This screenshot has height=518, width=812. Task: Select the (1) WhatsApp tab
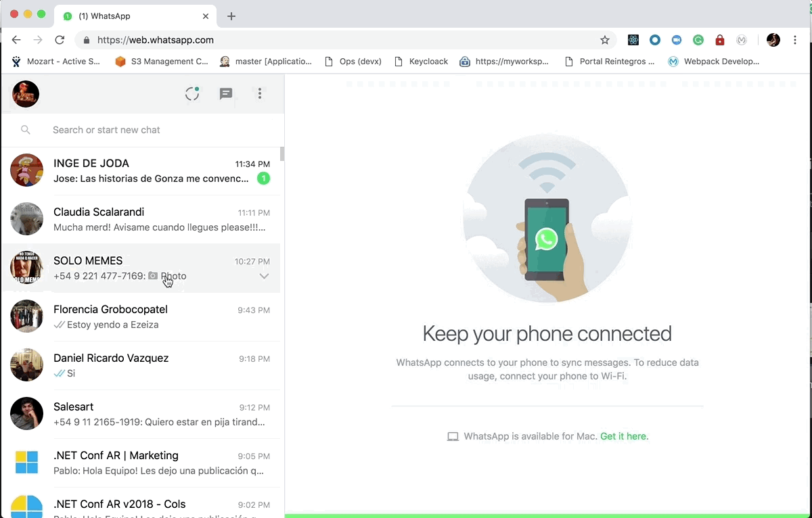[135, 16]
